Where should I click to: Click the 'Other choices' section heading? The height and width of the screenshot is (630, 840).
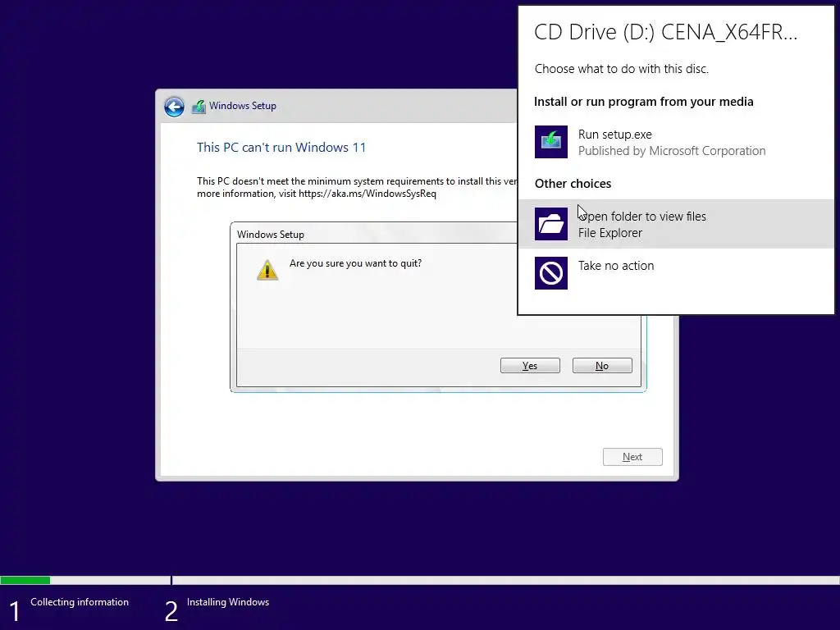coord(573,184)
